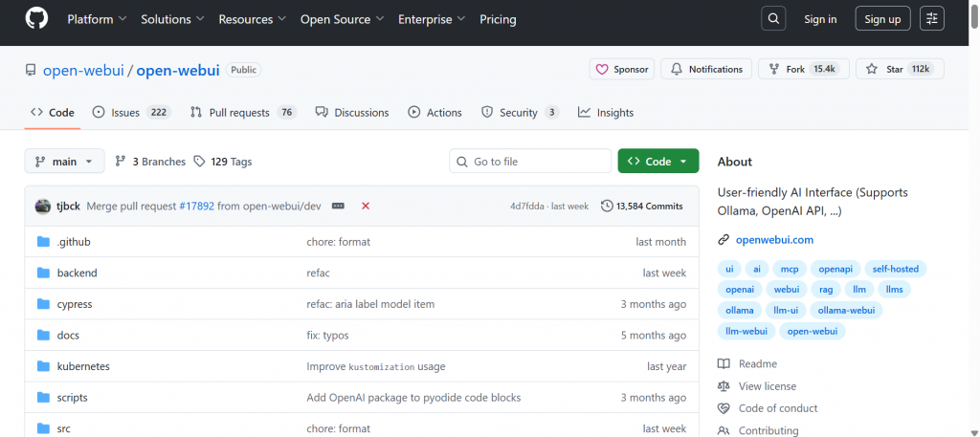Viewport: 980px width, 437px height.
Task: Select the rag topic tag
Action: 826,290
